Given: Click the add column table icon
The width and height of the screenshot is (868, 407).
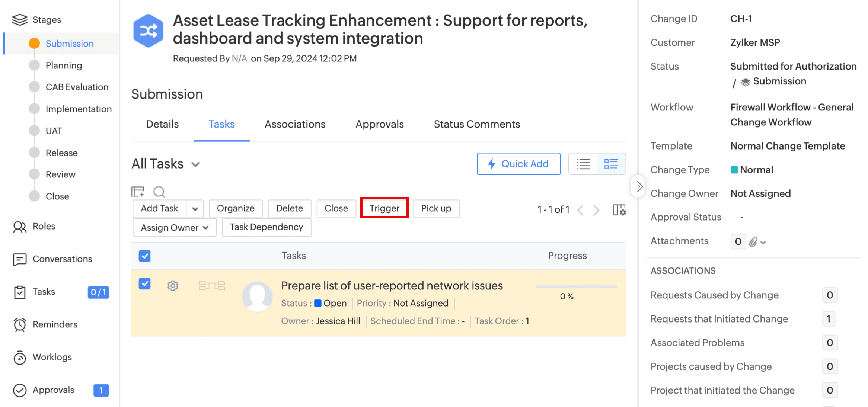Looking at the screenshot, I should [x=138, y=192].
